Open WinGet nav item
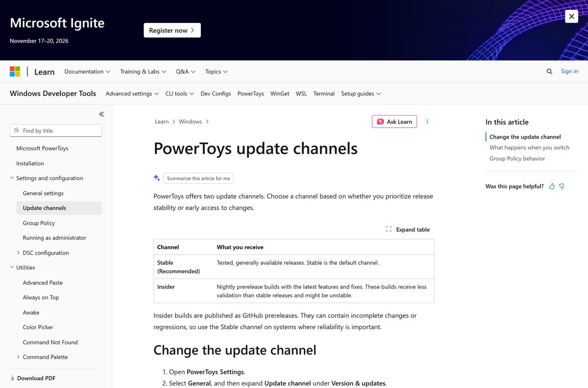Viewport: 588px width, 388px height. (280, 94)
